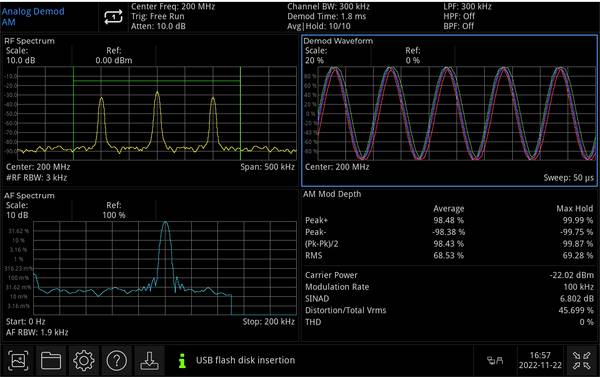Tap the Start: 0 Hz label
The width and height of the screenshot is (600, 377).
(x=25, y=322)
